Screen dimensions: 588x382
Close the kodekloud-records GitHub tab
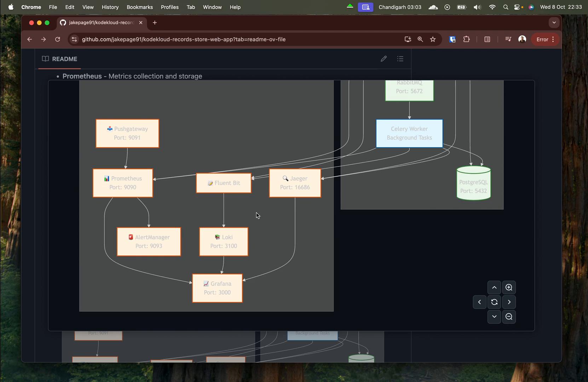[141, 23]
